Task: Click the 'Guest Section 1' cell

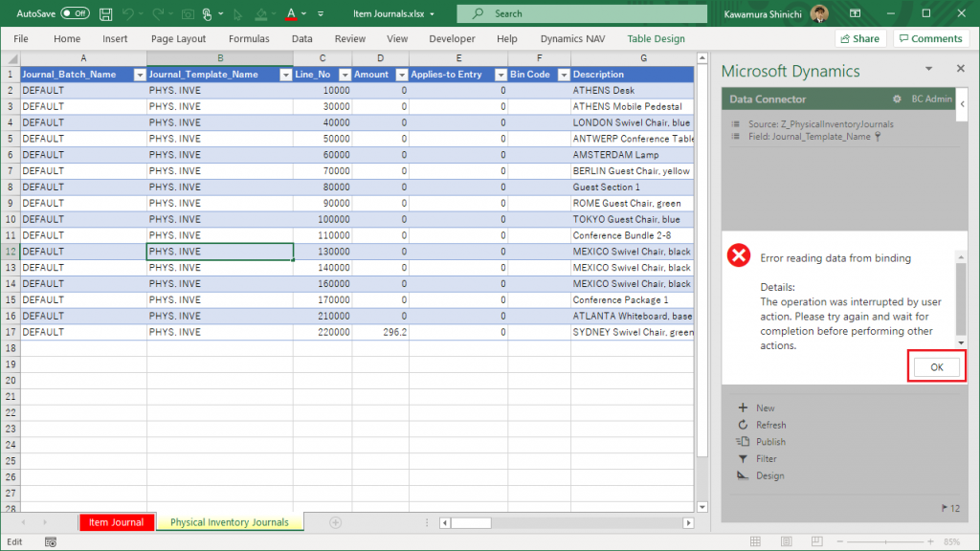Action: pyautogui.click(x=632, y=187)
